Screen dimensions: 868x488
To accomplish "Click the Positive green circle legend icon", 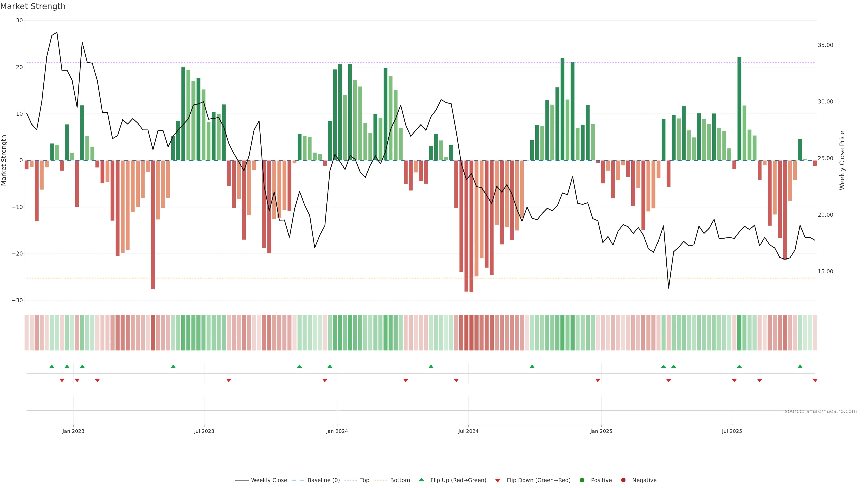I will pos(582,480).
